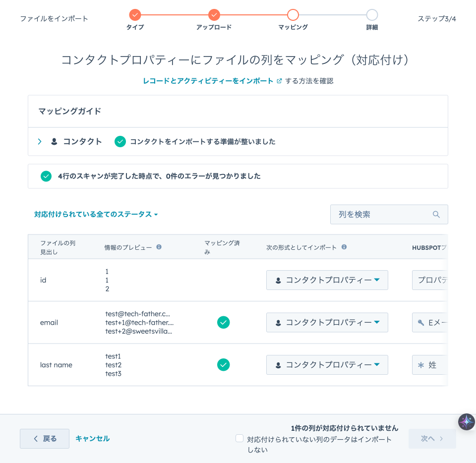
Task: Open the Eメール property selector in email row
Action: tap(430, 323)
